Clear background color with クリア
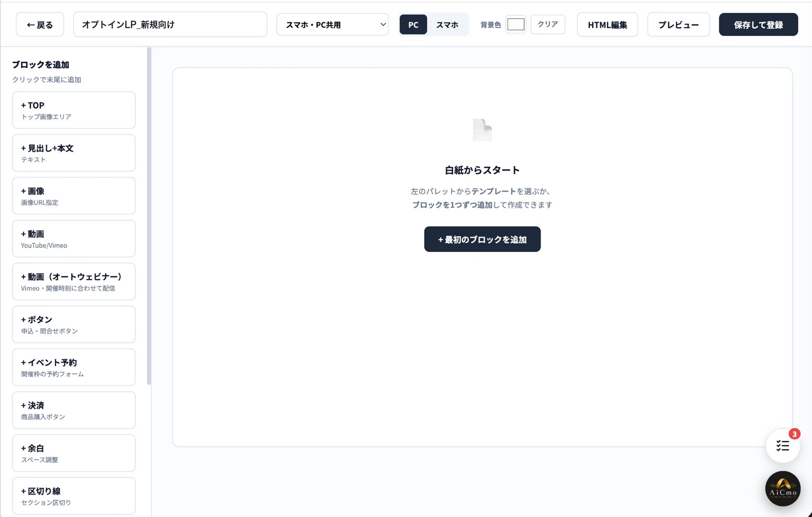The width and height of the screenshot is (812, 517). coord(548,24)
